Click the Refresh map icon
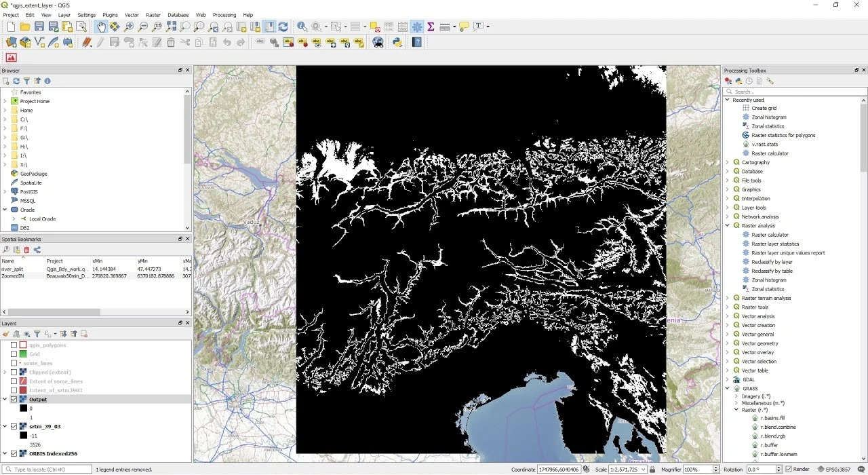 coord(283,26)
